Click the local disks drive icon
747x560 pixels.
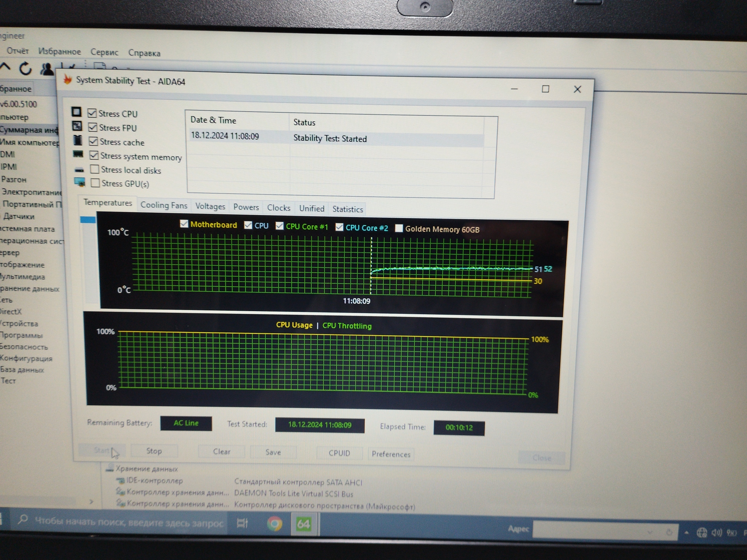tap(79, 170)
